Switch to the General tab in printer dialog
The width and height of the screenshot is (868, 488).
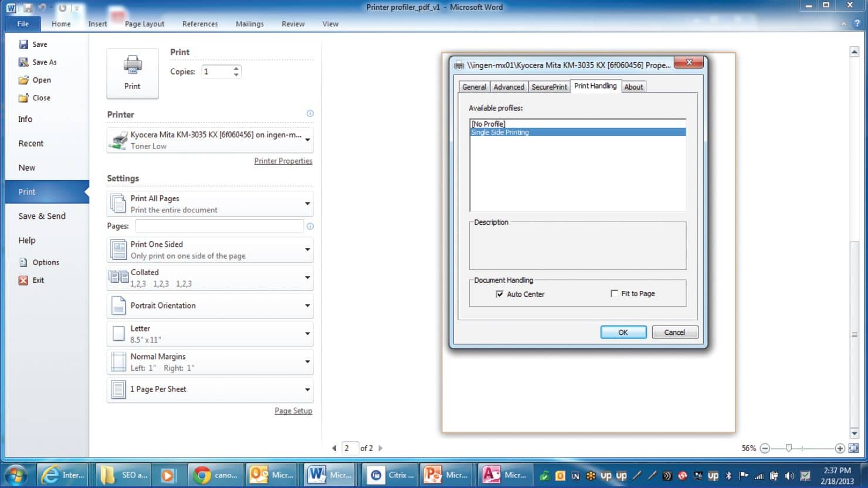pos(474,87)
